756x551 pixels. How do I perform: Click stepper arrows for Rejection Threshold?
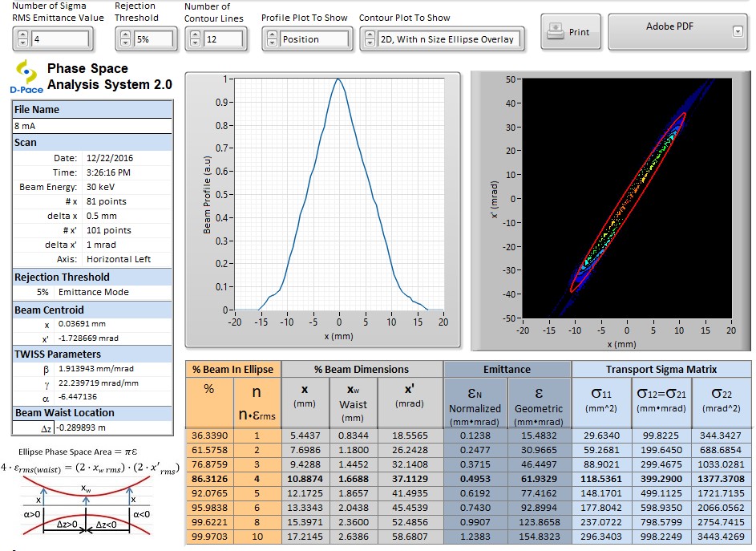click(x=124, y=38)
